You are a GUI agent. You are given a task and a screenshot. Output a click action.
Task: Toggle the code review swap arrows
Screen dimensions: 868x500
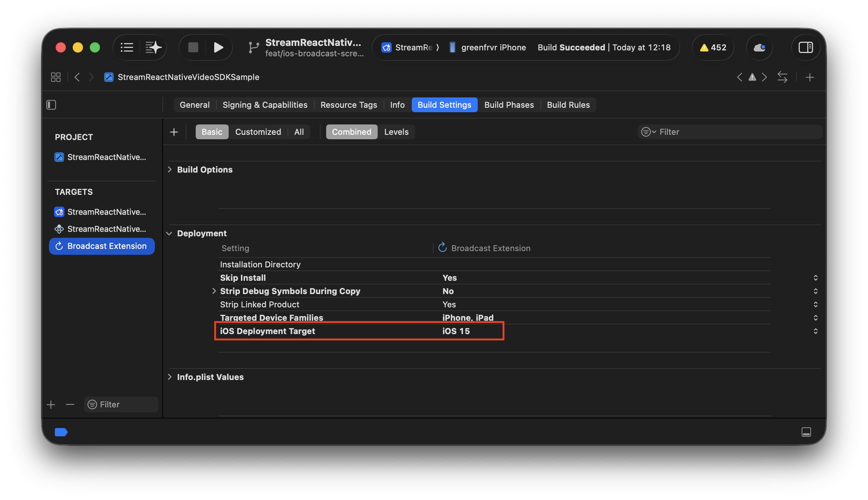(782, 77)
